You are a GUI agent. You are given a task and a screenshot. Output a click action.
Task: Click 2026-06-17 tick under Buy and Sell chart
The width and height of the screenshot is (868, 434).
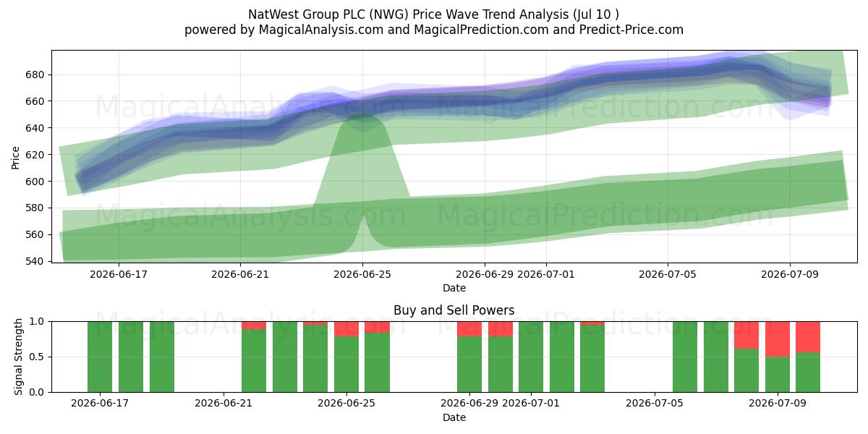[x=100, y=404]
